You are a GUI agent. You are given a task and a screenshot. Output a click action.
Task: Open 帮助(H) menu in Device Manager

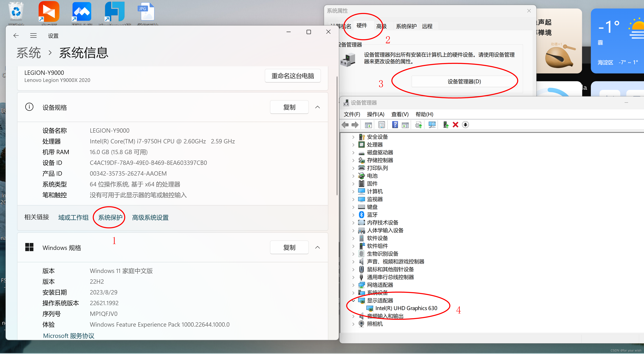(x=424, y=114)
